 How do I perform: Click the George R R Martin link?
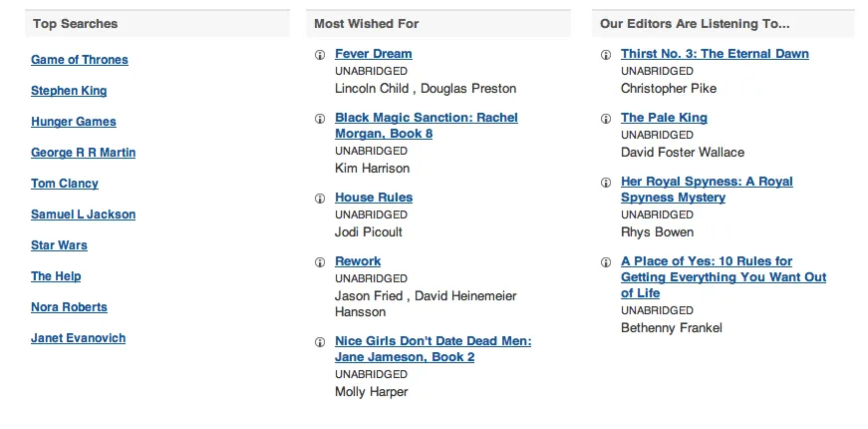tap(83, 153)
